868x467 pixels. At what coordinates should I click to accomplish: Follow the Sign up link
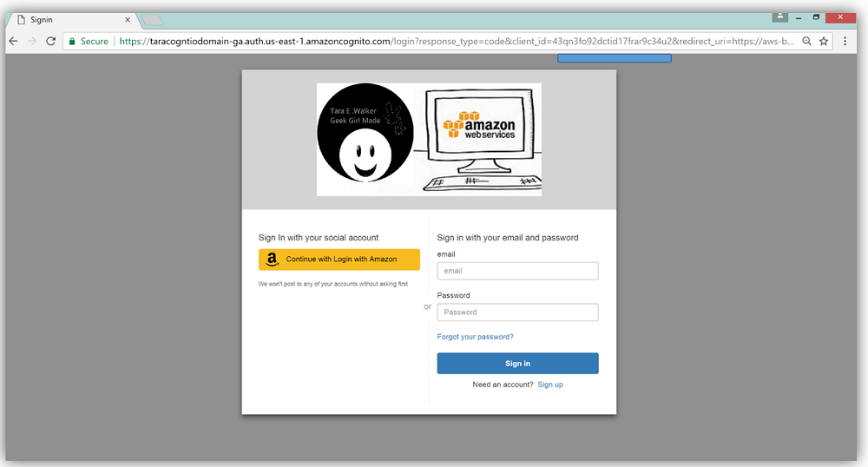click(x=550, y=385)
